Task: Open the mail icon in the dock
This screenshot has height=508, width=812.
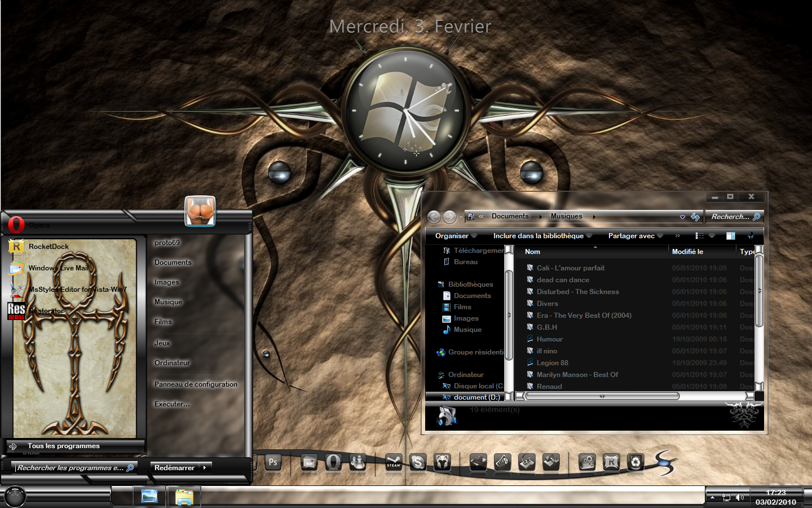Action: (x=309, y=462)
